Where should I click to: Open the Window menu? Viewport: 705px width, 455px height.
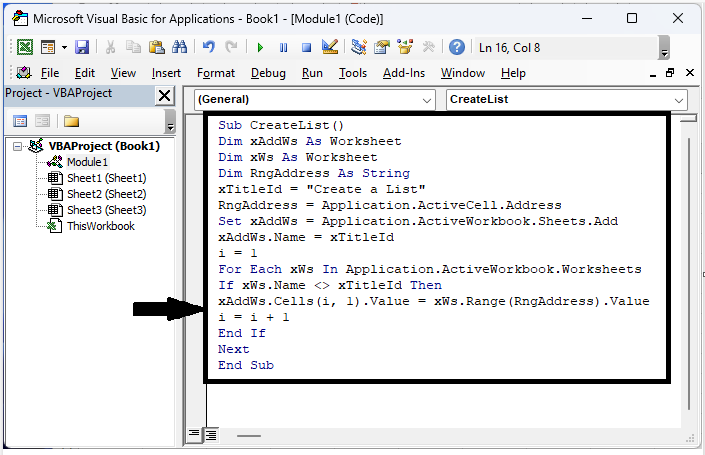pos(463,73)
